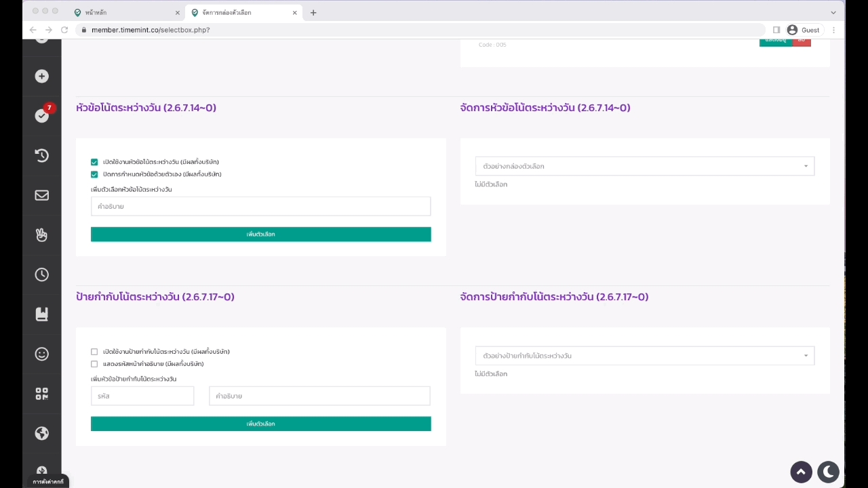Click the clock icon in sidebar
Screen dimensions: 868x488
point(42,274)
